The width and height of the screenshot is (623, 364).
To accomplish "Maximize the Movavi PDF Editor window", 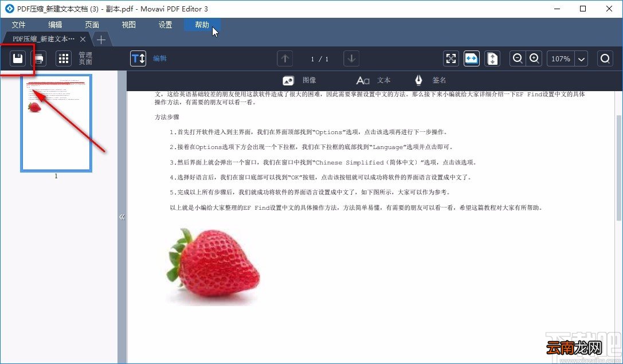I will tap(583, 9).
